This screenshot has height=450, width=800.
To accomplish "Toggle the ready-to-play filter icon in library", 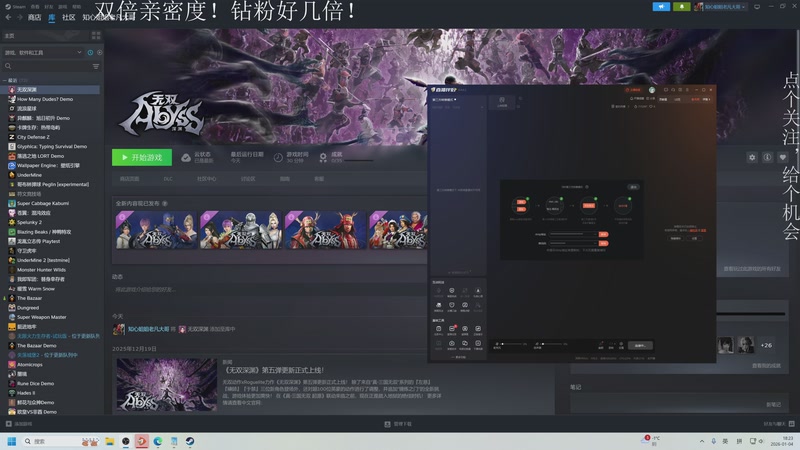I will coord(99,53).
